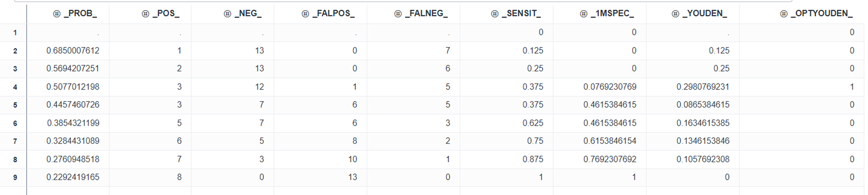Click the numeric icon left of _YOUDEN_
This screenshot has width=868, height=195.
click(x=675, y=13)
